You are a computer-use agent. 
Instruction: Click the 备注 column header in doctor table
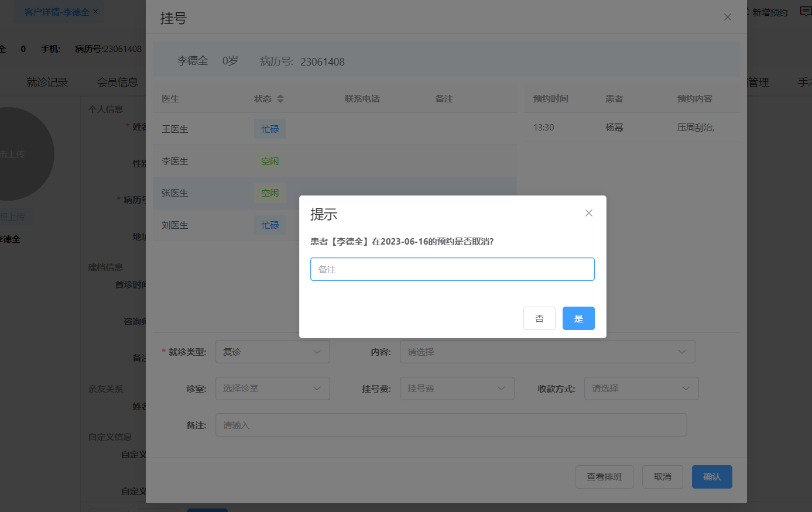click(x=444, y=99)
